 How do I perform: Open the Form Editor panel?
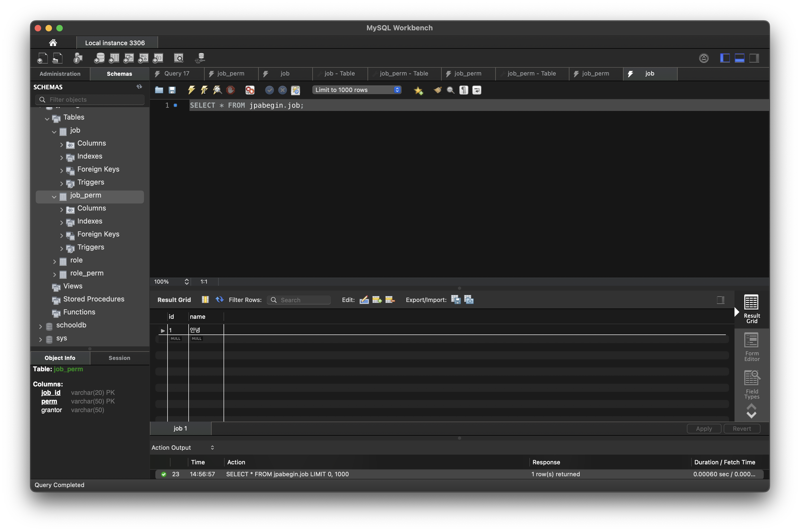(751, 347)
